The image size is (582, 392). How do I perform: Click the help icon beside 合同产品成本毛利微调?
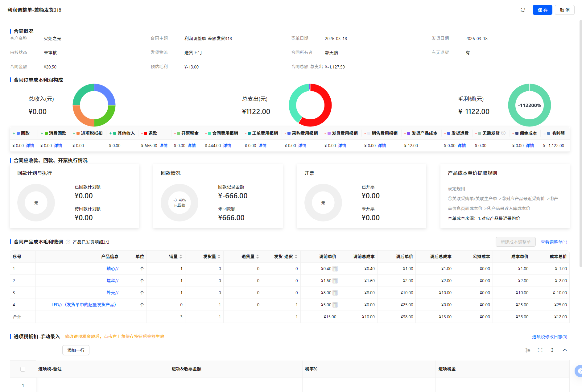pos(68,242)
